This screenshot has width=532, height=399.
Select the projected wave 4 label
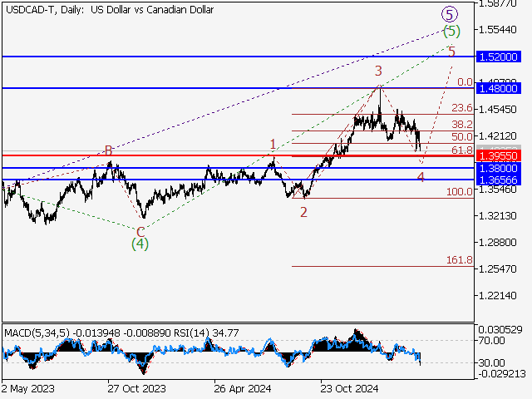pos(421,177)
